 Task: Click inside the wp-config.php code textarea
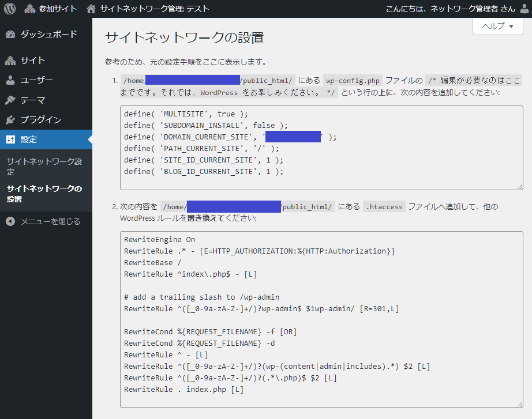[321, 148]
